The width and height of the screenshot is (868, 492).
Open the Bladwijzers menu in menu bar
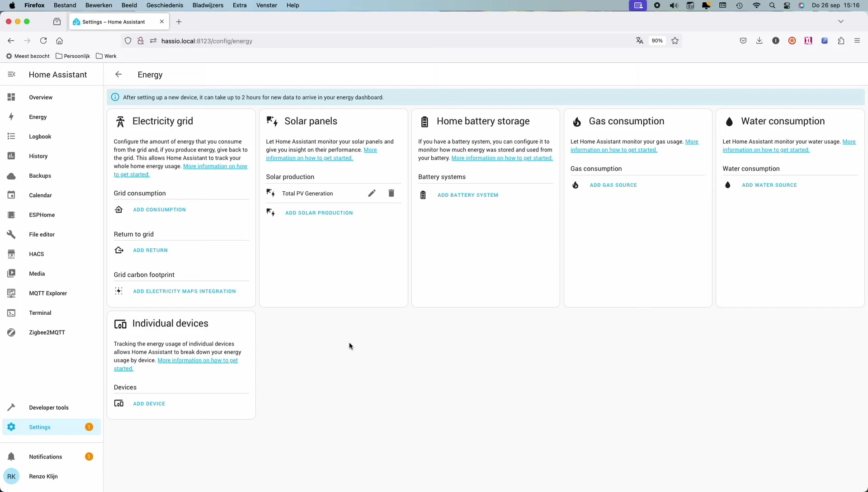208,5
